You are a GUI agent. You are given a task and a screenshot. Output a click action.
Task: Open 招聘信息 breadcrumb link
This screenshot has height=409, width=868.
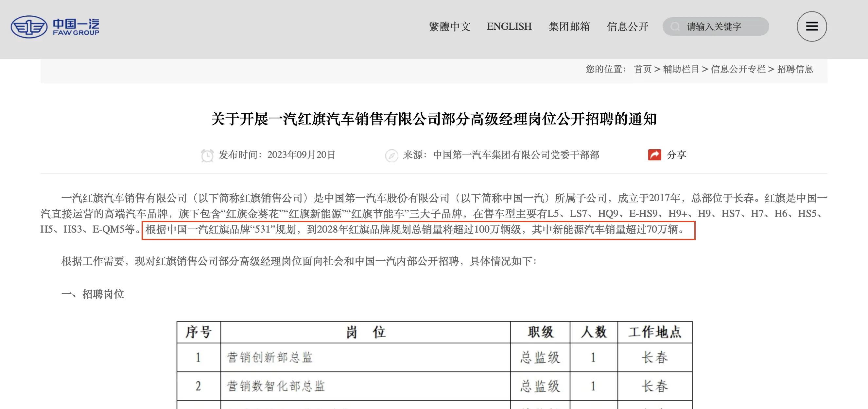click(795, 69)
